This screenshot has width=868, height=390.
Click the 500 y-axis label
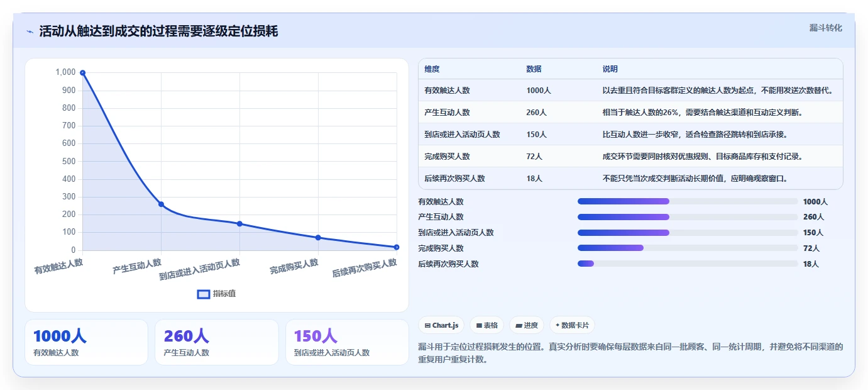click(69, 161)
